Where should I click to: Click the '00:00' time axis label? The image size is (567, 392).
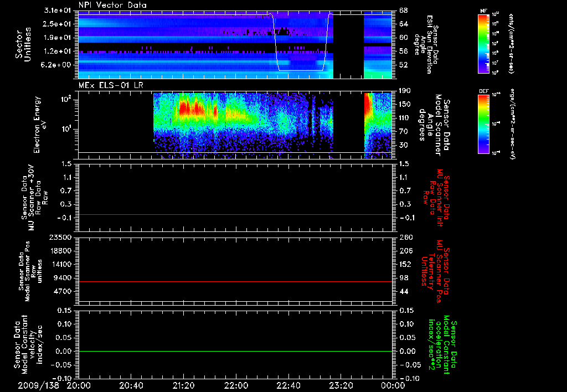point(393,385)
